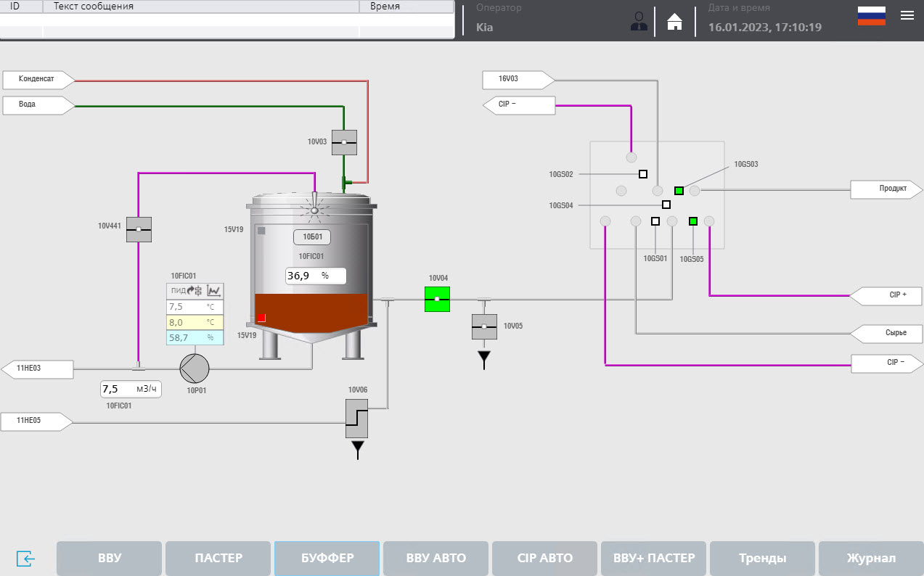Open the Тренды screen
The width and height of the screenshot is (924, 576).
[x=762, y=558]
